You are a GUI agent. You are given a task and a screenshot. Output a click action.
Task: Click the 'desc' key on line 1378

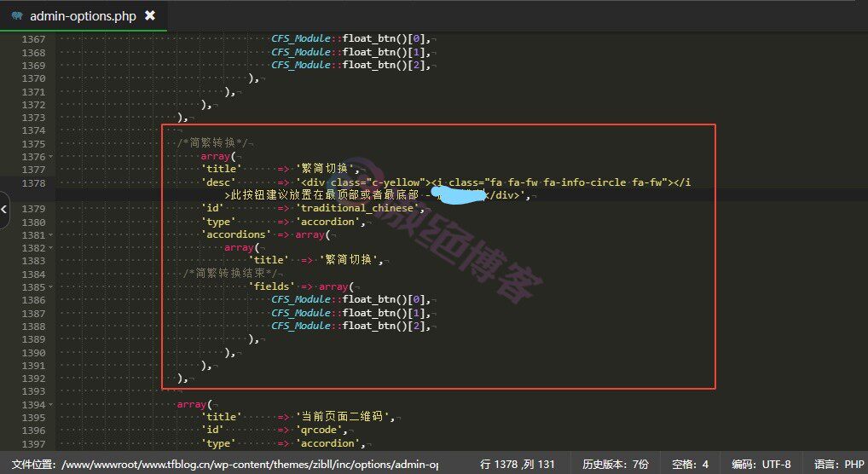pos(218,182)
